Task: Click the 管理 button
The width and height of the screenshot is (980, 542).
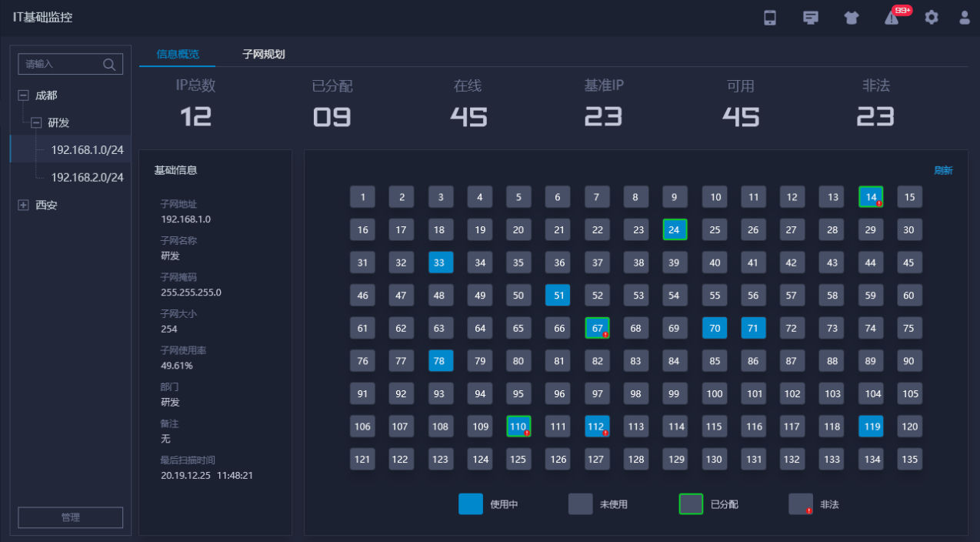Action: pyautogui.click(x=70, y=517)
